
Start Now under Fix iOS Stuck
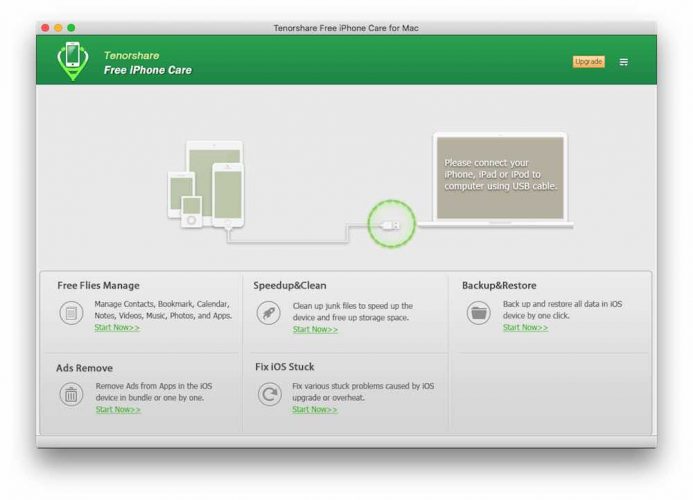(x=315, y=409)
